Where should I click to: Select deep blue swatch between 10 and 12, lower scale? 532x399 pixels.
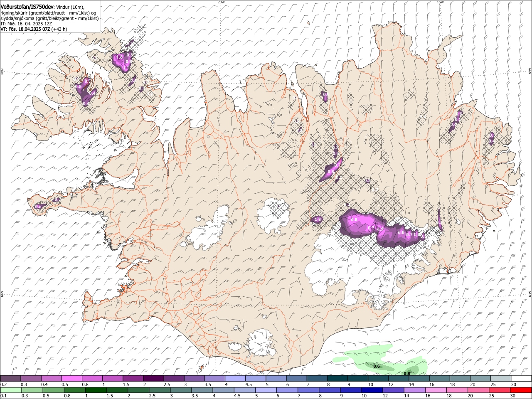(x=372, y=390)
